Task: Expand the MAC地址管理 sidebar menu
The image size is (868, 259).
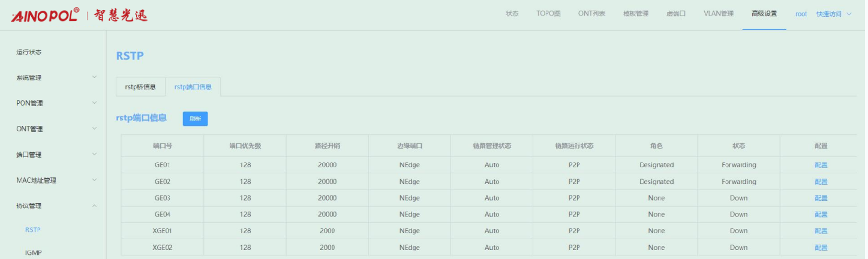Action: (x=54, y=180)
